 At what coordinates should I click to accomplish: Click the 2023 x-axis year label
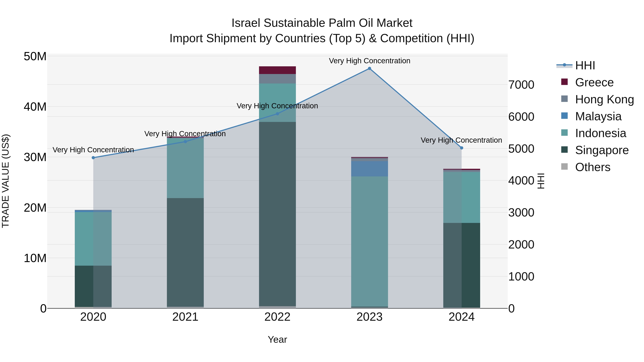[370, 317]
